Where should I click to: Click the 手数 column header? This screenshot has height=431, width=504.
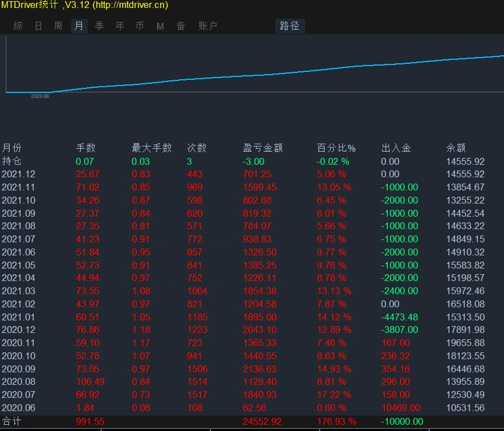(86, 148)
